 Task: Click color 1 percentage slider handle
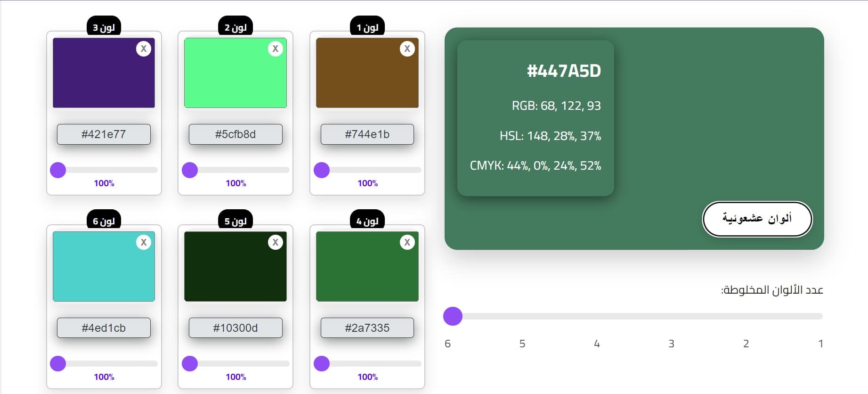click(x=322, y=170)
